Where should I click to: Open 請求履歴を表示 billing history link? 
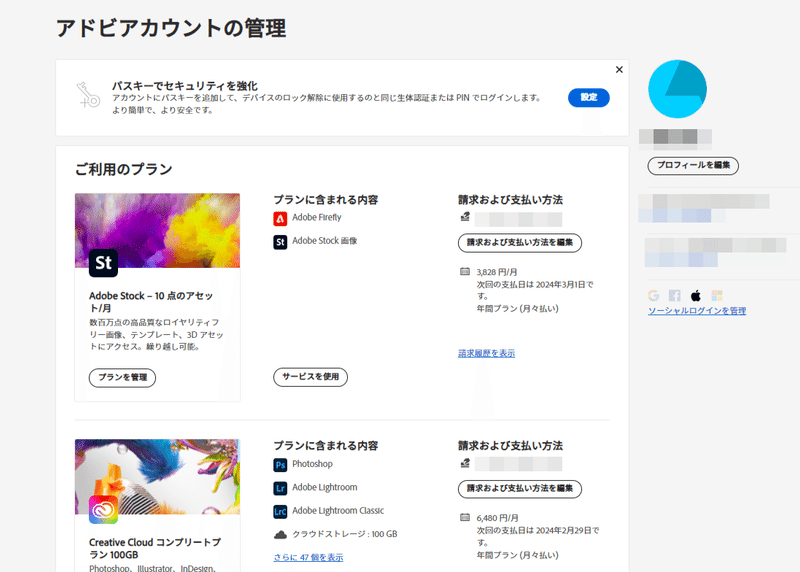(487, 353)
